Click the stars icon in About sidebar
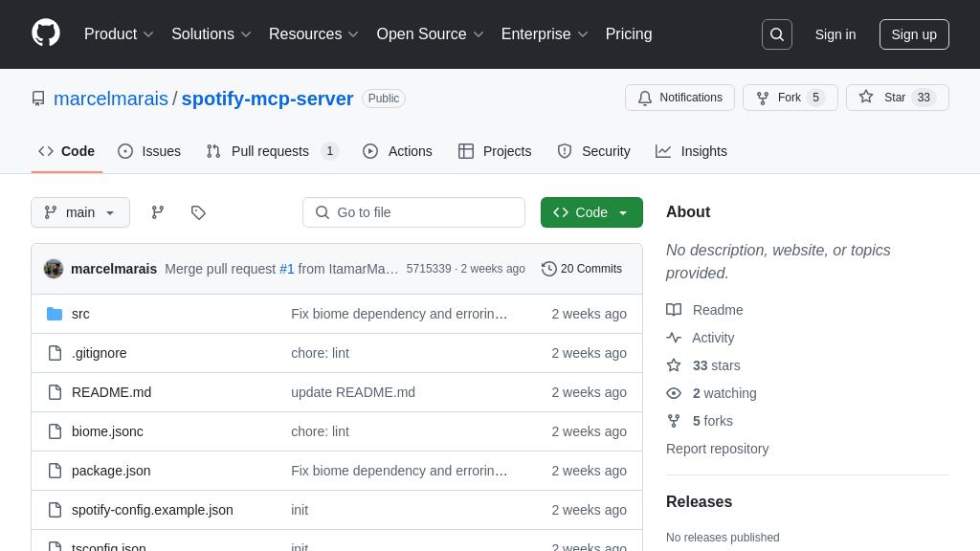The height and width of the screenshot is (551, 980). pyautogui.click(x=674, y=365)
